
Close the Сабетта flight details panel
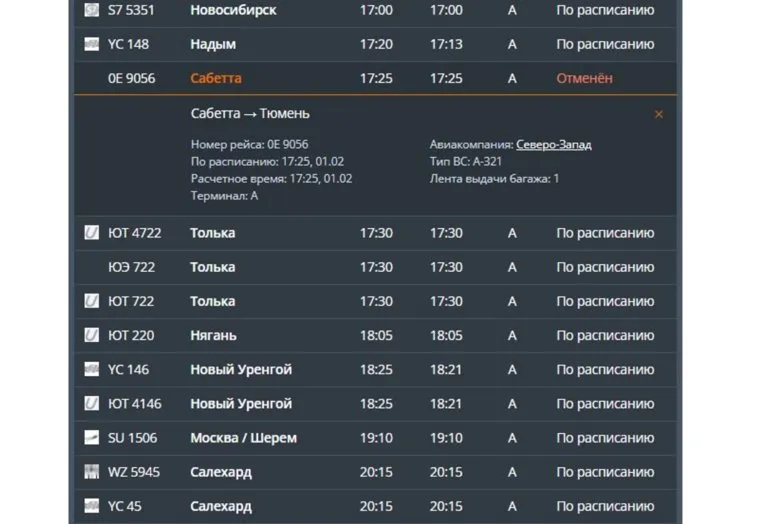[658, 115]
